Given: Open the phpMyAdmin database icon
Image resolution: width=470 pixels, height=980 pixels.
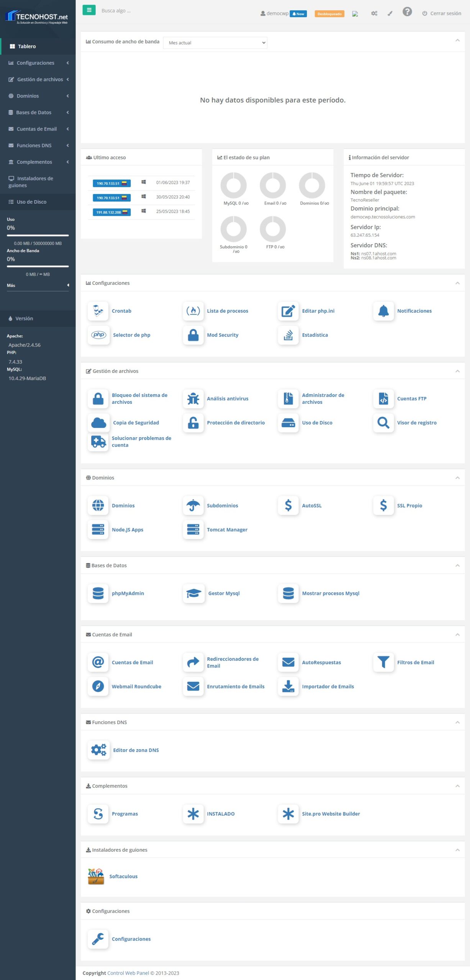Looking at the screenshot, I should (x=98, y=593).
